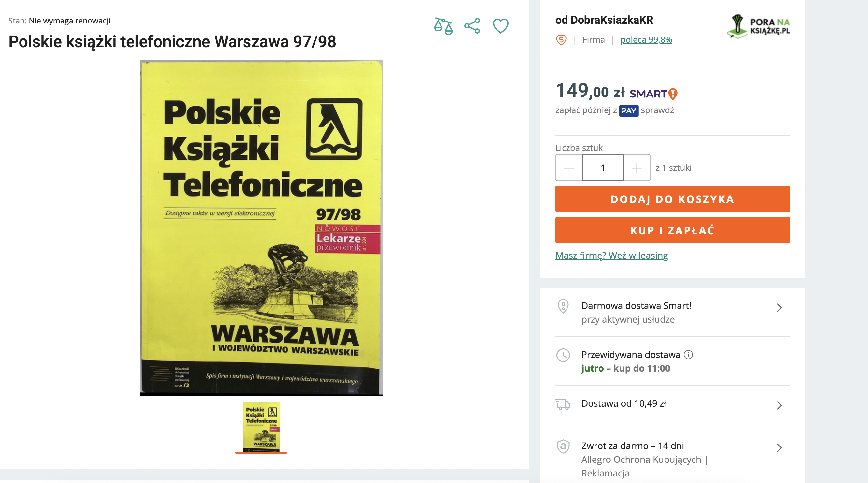Screen dimensions: 868x483
Task: Click the compare offers scales icon
Action: click(x=443, y=26)
